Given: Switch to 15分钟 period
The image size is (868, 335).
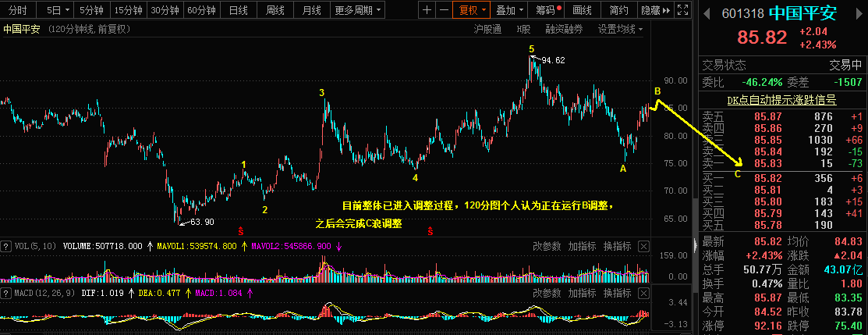Looking at the screenshot, I should click(x=129, y=10).
